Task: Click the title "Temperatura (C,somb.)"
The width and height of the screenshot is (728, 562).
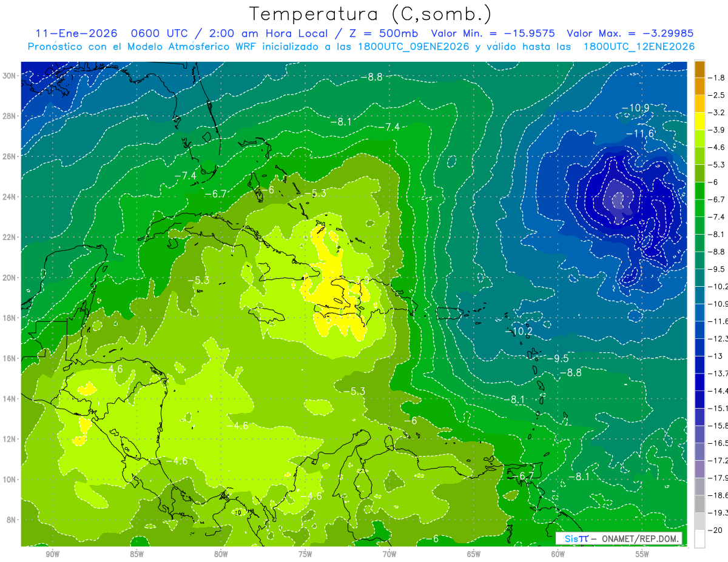Action: tap(371, 14)
